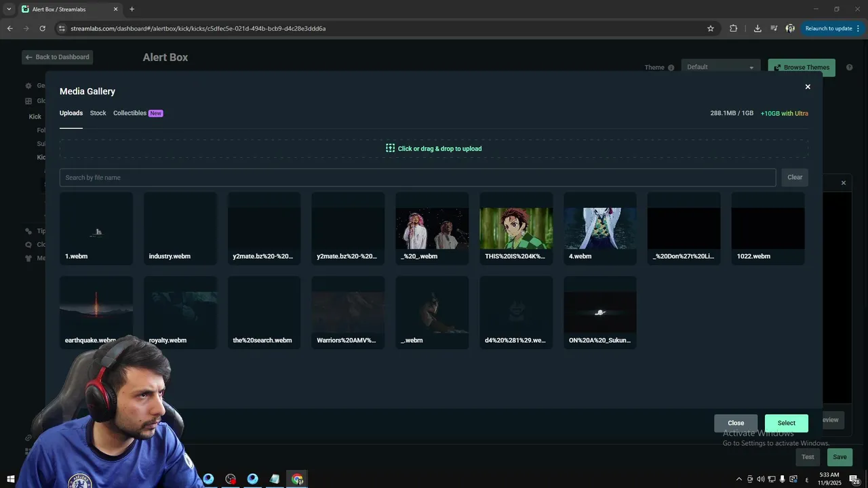Screen dimensions: 868x488
Task: Click the streamlabs.com address bar URL
Action: click(198, 28)
